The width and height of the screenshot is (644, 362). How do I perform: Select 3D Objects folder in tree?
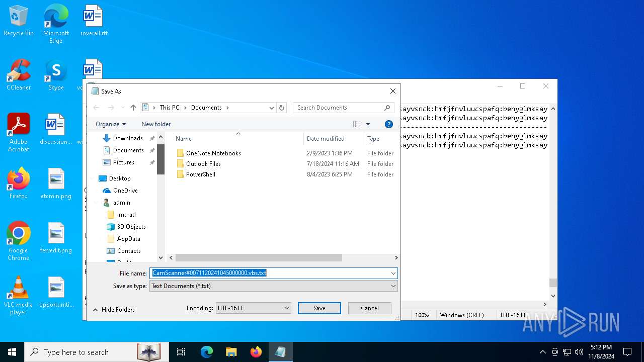[131, 227]
